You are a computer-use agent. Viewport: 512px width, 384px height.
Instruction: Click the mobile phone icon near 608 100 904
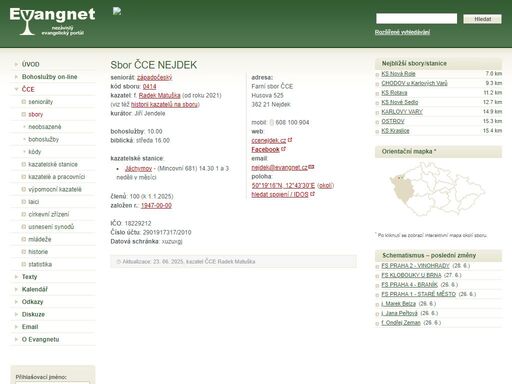tap(271, 122)
